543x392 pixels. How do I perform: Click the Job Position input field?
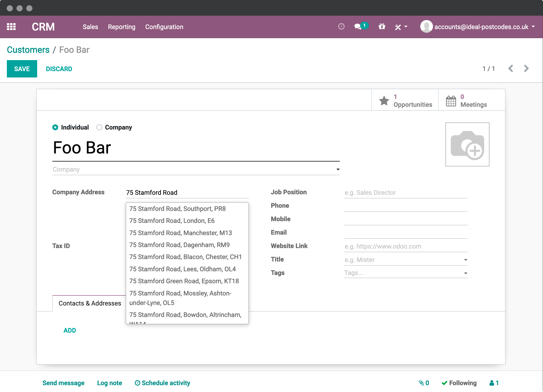(x=406, y=193)
